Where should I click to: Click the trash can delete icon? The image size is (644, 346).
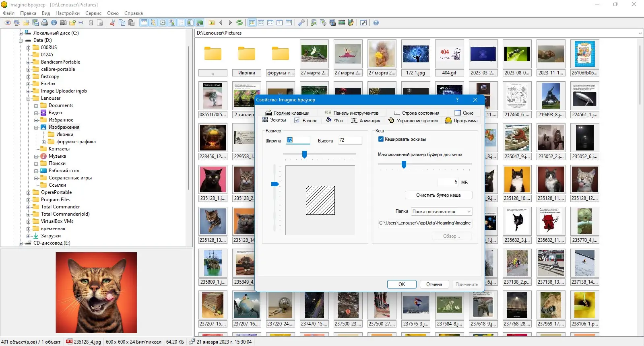coord(91,23)
